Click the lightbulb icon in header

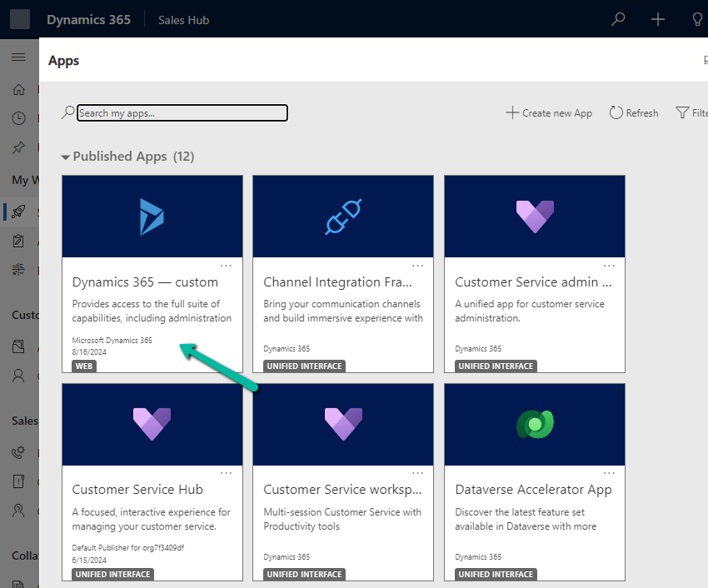point(697,19)
